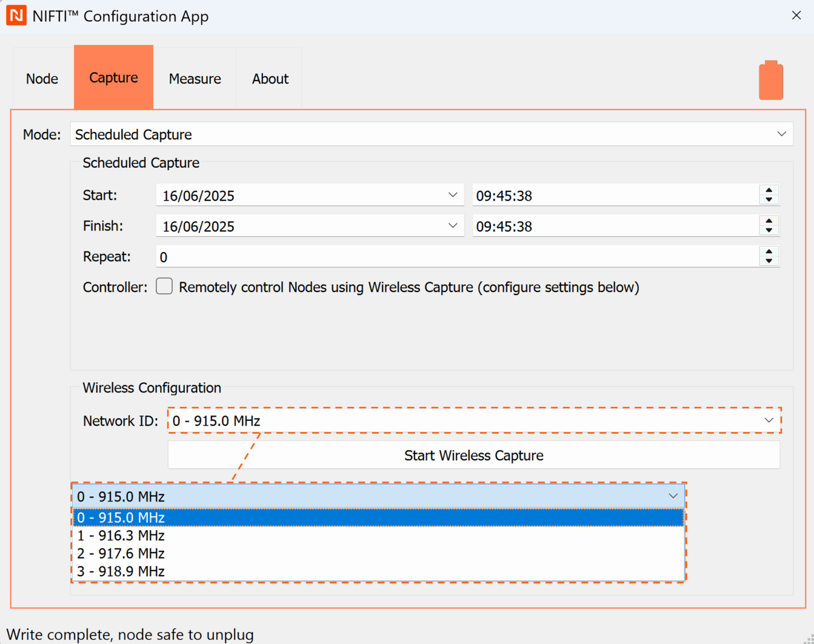
Task: Choose network 1 - 916.3 MHz
Action: 378,535
